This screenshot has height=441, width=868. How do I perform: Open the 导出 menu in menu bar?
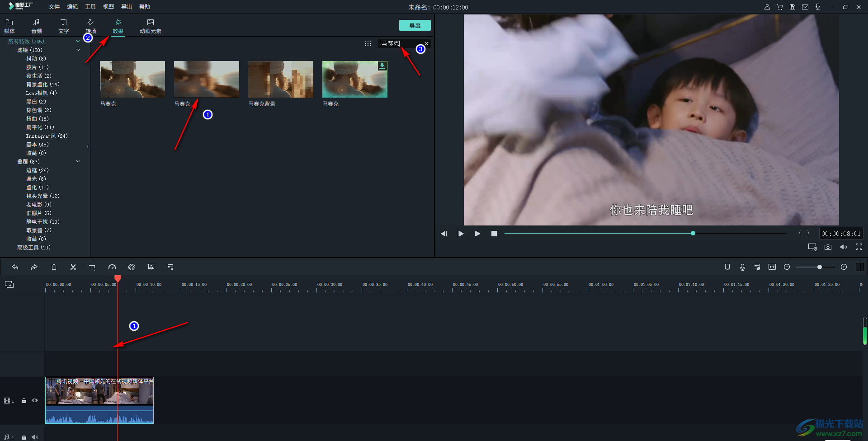127,7
